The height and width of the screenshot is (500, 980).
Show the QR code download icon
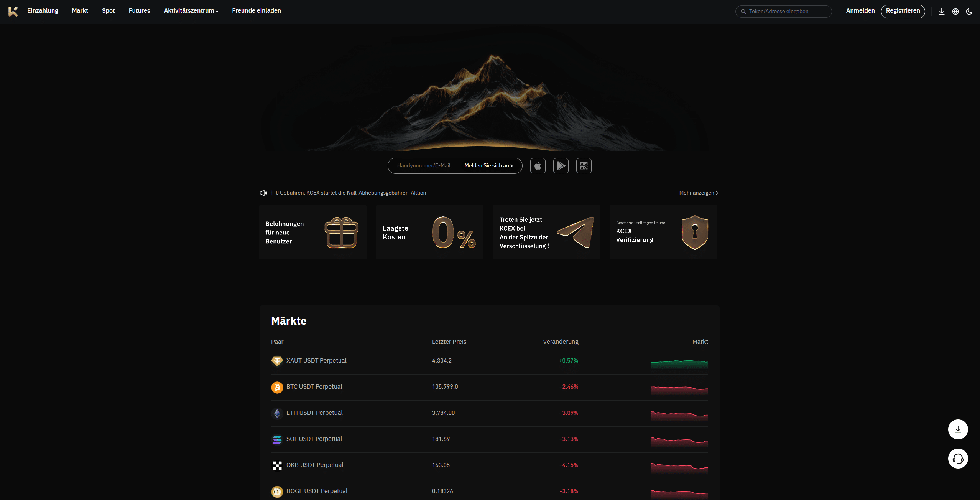click(584, 166)
